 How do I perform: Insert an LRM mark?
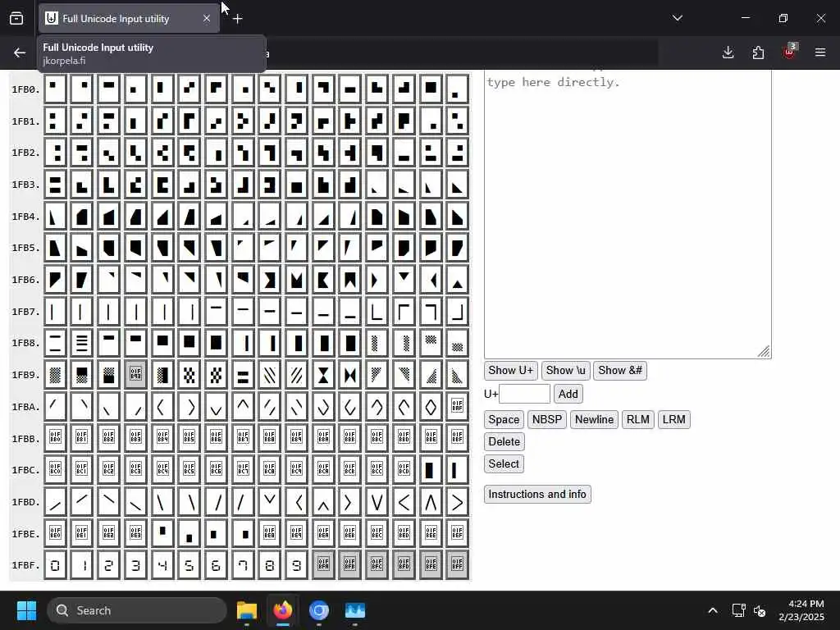[673, 419]
